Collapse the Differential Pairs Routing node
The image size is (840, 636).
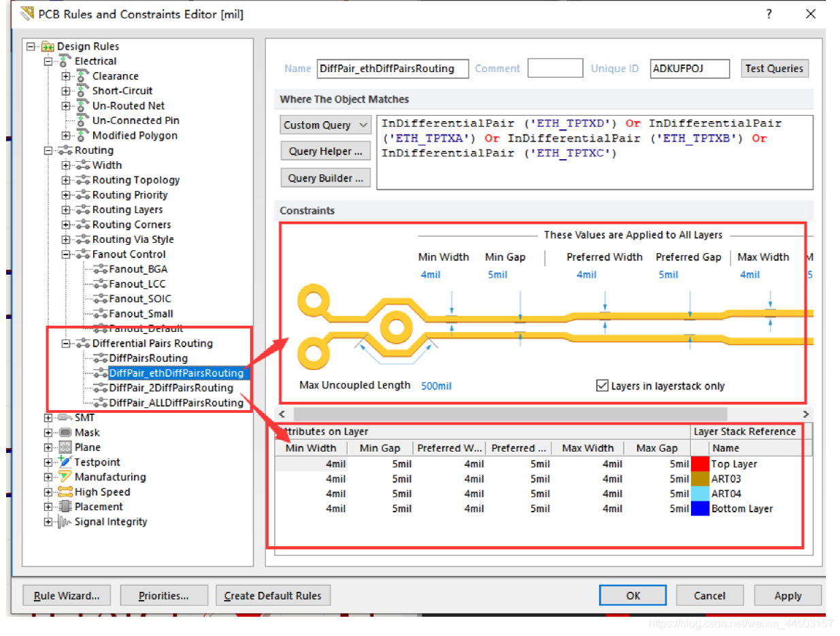click(x=66, y=344)
